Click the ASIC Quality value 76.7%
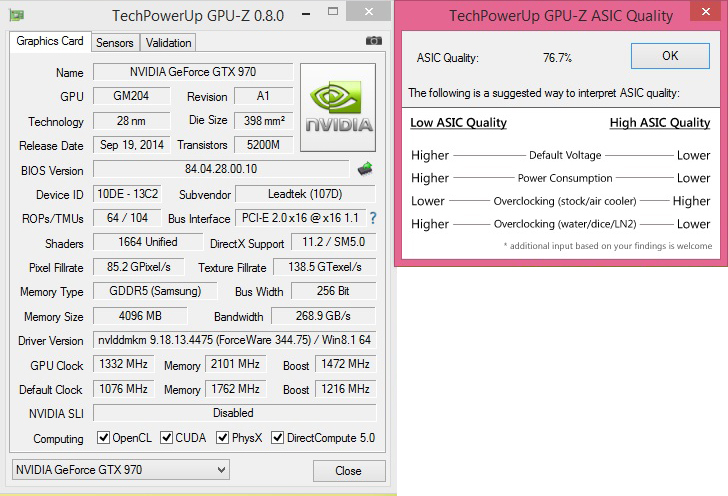 tap(557, 58)
